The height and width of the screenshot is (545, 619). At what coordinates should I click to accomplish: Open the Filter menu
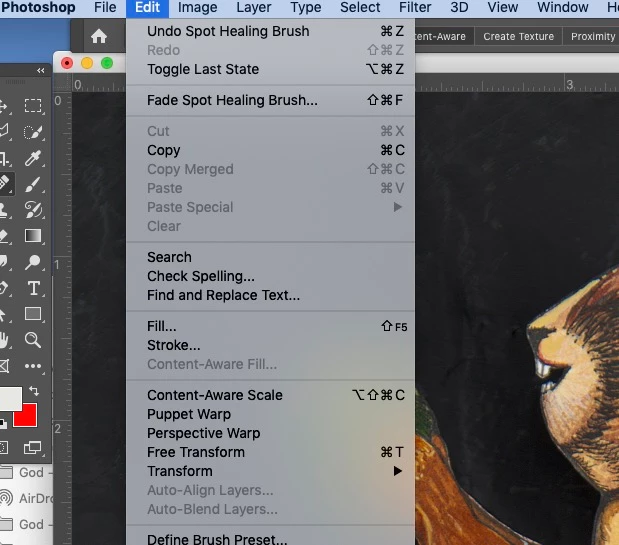click(415, 7)
